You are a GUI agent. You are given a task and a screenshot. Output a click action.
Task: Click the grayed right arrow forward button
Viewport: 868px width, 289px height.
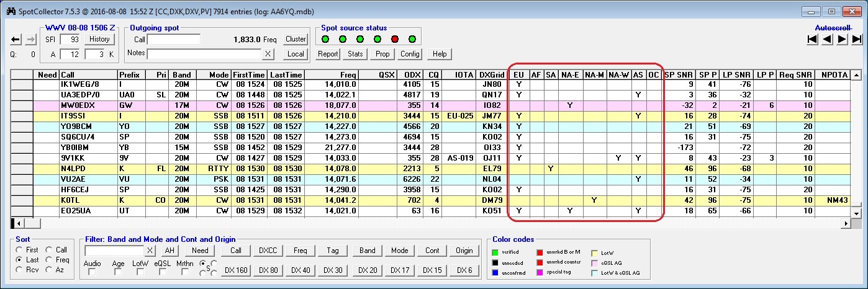(30, 39)
